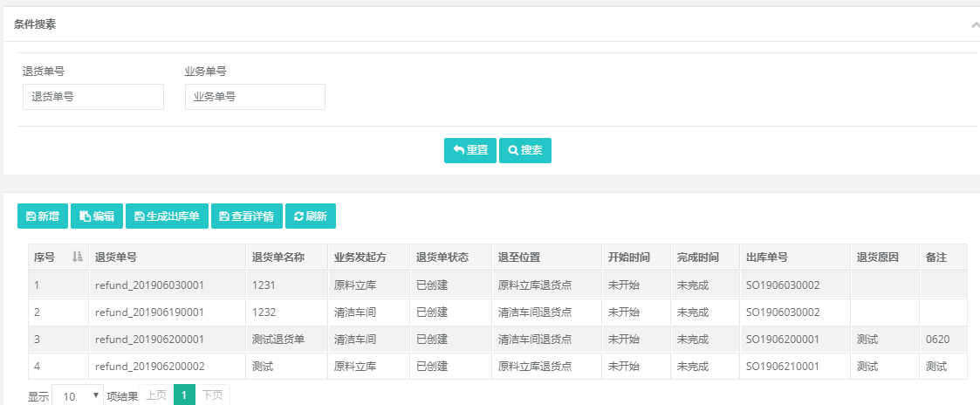Click the 生成出库单 button
980x405 pixels.
coord(167,216)
